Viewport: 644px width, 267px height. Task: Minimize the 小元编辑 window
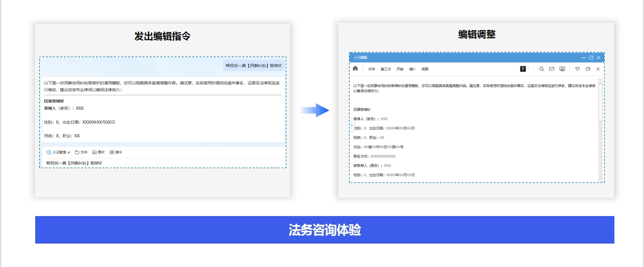point(584,58)
